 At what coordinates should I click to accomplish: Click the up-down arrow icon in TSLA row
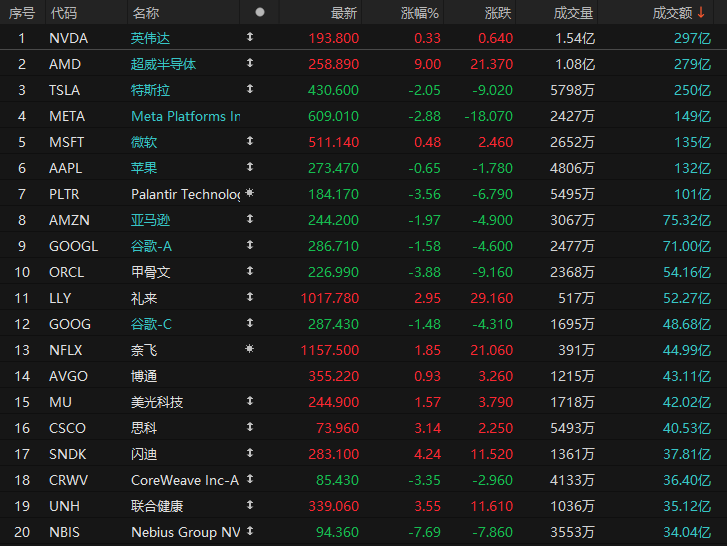tap(250, 89)
